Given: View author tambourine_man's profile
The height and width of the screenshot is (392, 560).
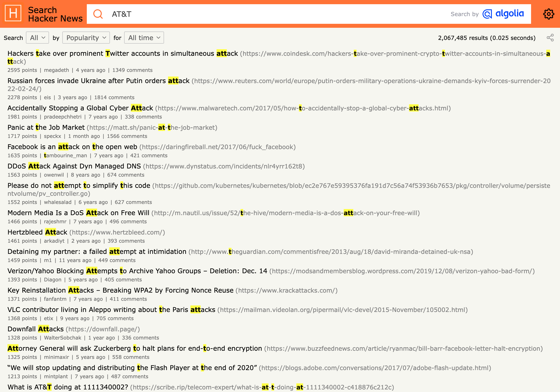Looking at the screenshot, I should [65, 155].
